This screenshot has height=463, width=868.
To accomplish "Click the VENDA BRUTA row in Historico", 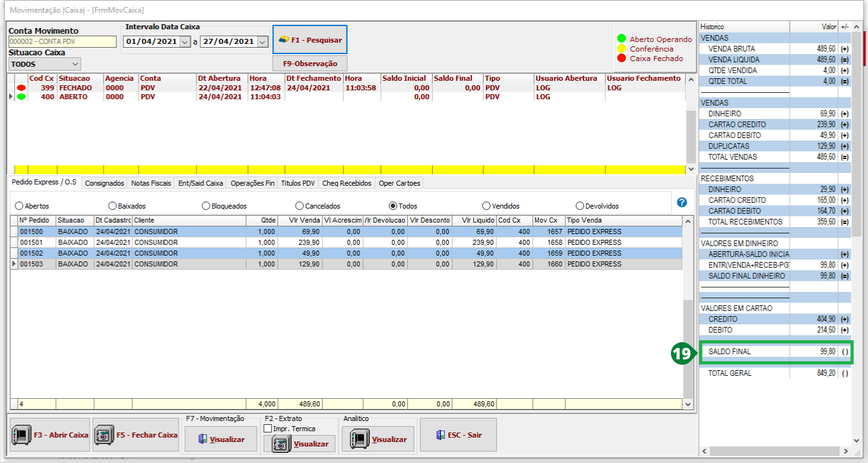I will pos(775,49).
